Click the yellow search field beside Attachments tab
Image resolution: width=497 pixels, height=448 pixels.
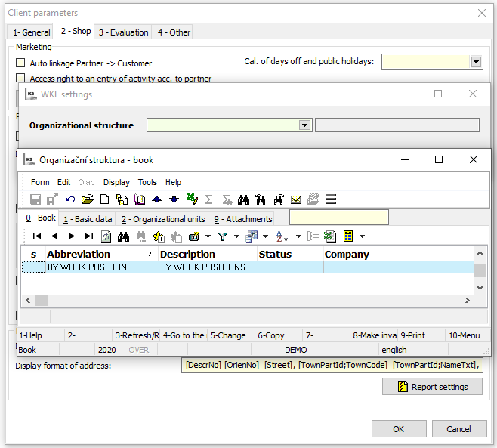click(x=339, y=218)
